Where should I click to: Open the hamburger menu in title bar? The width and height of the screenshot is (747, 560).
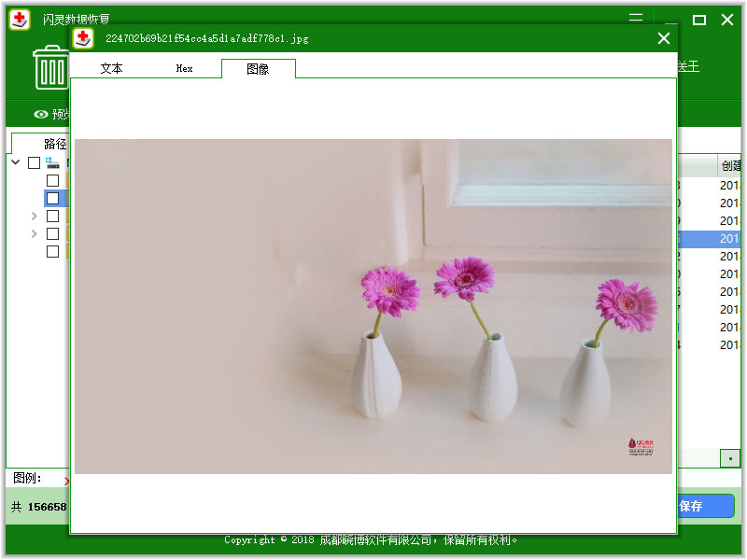pos(636,19)
